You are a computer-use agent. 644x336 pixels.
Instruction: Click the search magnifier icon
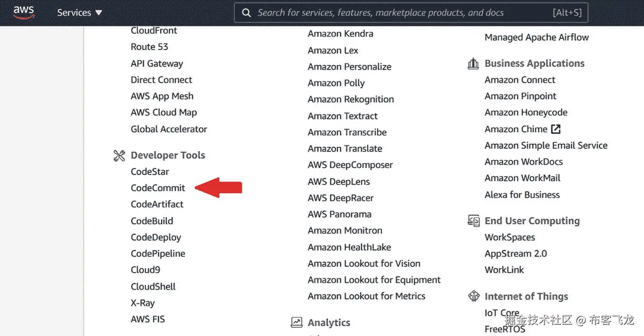coord(246,13)
